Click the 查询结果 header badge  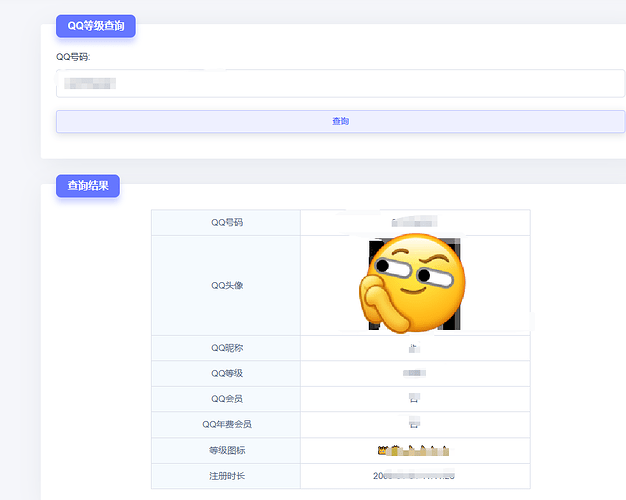pyautogui.click(x=88, y=186)
